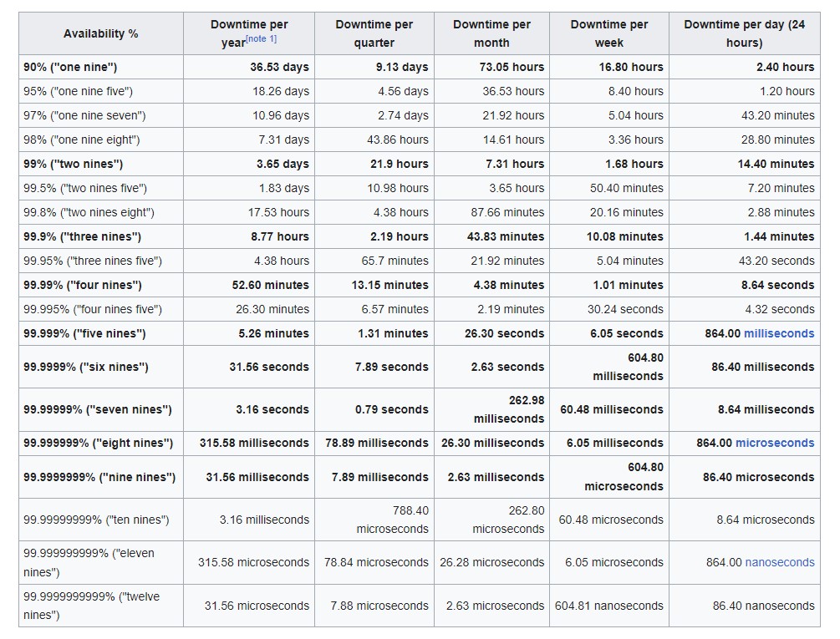Select the two nines row label

[x=75, y=164]
